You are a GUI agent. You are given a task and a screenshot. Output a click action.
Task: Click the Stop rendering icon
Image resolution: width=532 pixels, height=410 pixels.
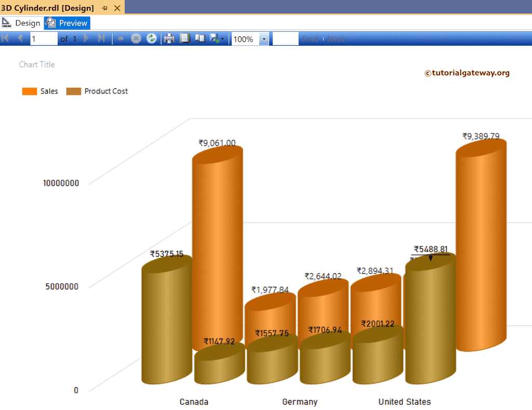(x=136, y=38)
